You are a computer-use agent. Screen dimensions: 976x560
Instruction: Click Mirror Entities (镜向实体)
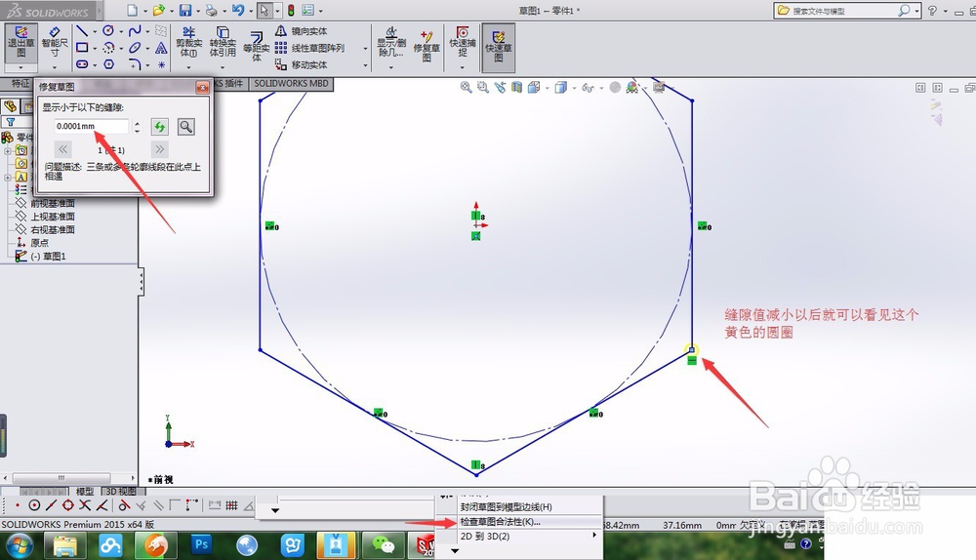(302, 30)
